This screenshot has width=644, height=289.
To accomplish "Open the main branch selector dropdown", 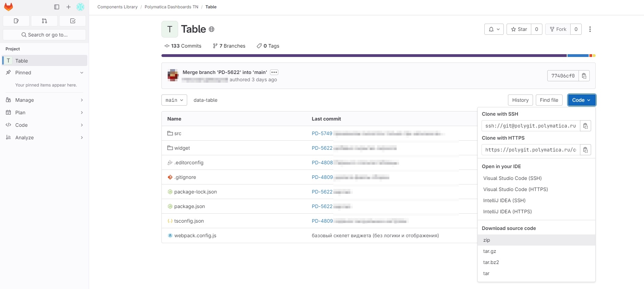I will point(174,100).
